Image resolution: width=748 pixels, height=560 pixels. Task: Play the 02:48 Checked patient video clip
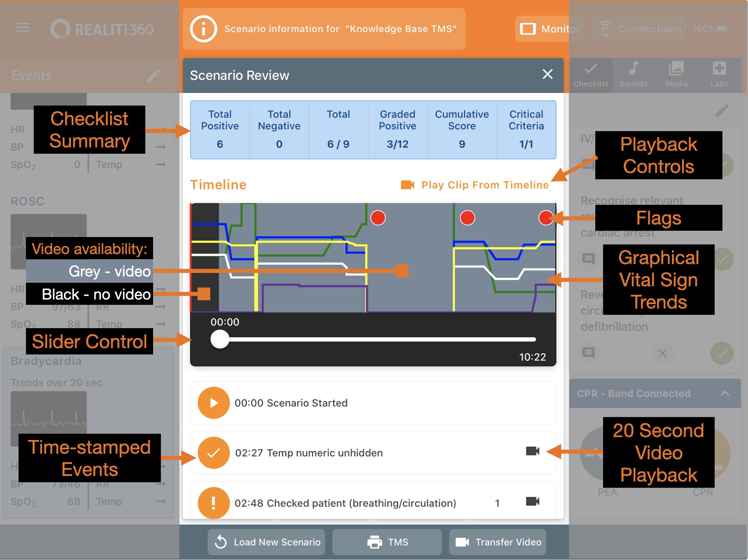pyautogui.click(x=532, y=501)
